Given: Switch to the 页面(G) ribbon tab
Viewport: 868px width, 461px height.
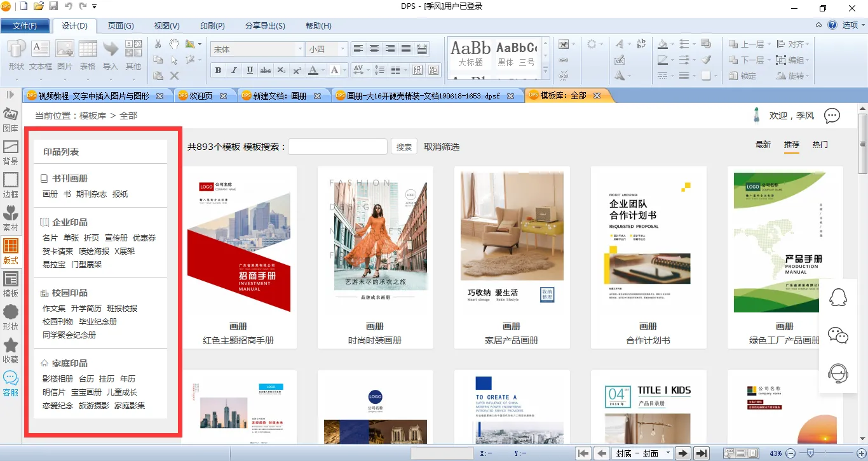Looking at the screenshot, I should pos(121,26).
